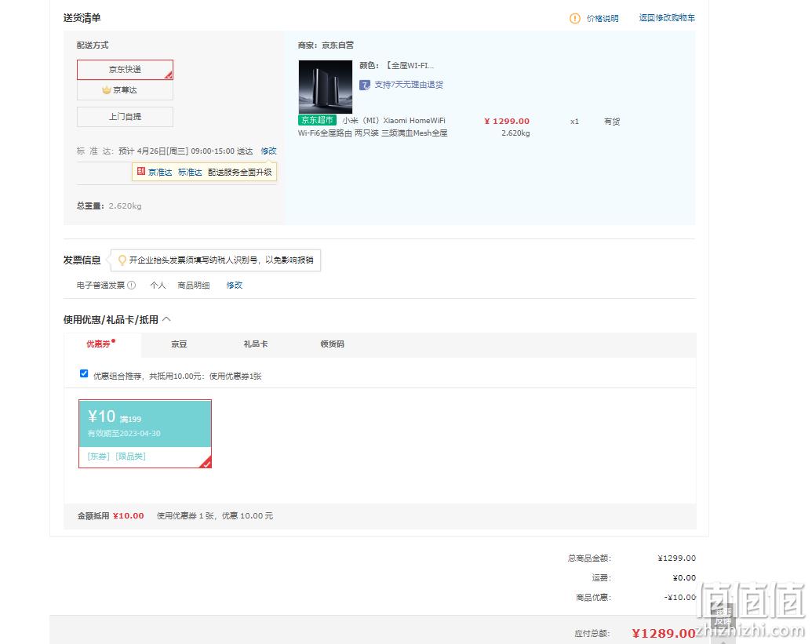Switch to the 优惠券 tab
The width and height of the screenshot is (812, 644).
(102, 344)
